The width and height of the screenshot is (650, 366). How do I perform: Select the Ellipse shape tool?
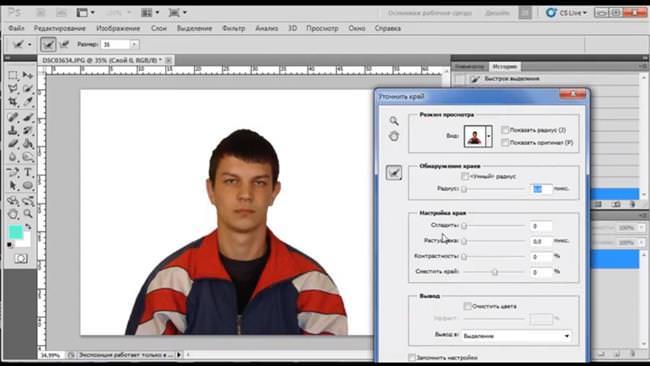pyautogui.click(x=28, y=185)
